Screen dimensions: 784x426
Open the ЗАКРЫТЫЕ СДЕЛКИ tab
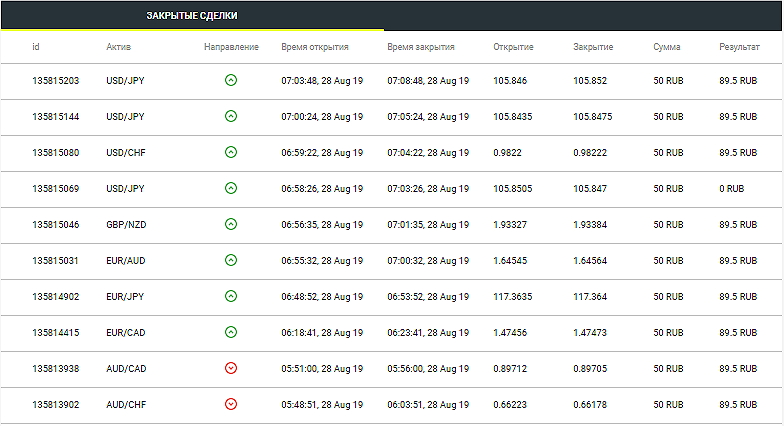[192, 16]
